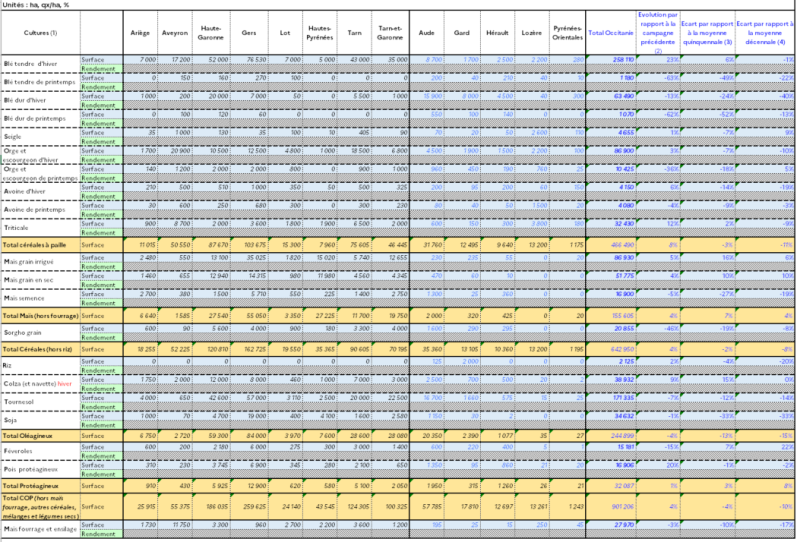Select the 'Ecart par rapport à la moyenne quinquennale' header
Image resolution: width=800 pixels, height=542 pixels.
707,33
